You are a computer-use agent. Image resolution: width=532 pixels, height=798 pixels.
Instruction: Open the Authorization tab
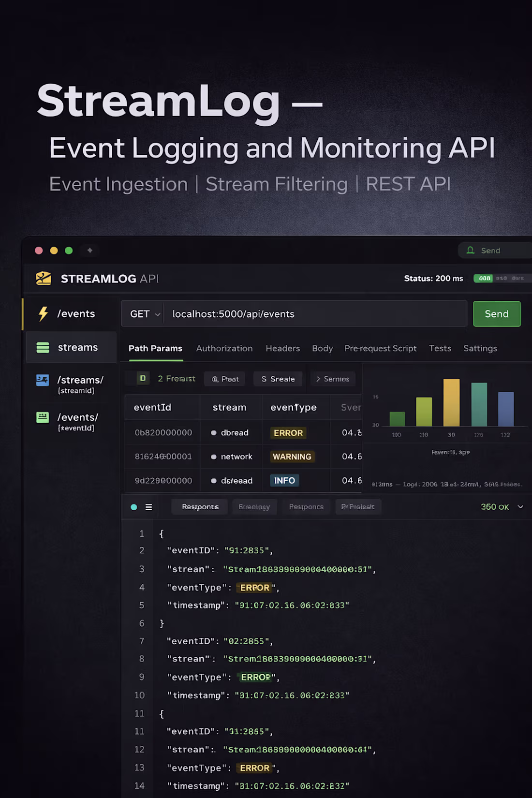pyautogui.click(x=224, y=348)
